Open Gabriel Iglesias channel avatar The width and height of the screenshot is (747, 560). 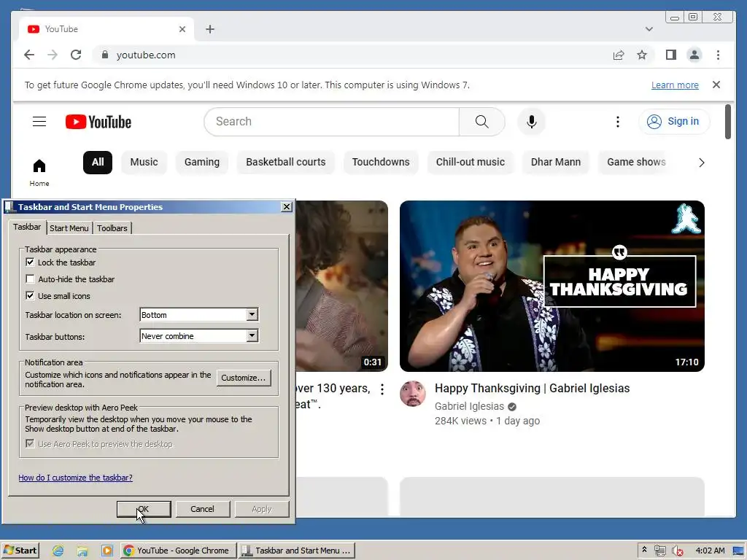[x=413, y=393]
